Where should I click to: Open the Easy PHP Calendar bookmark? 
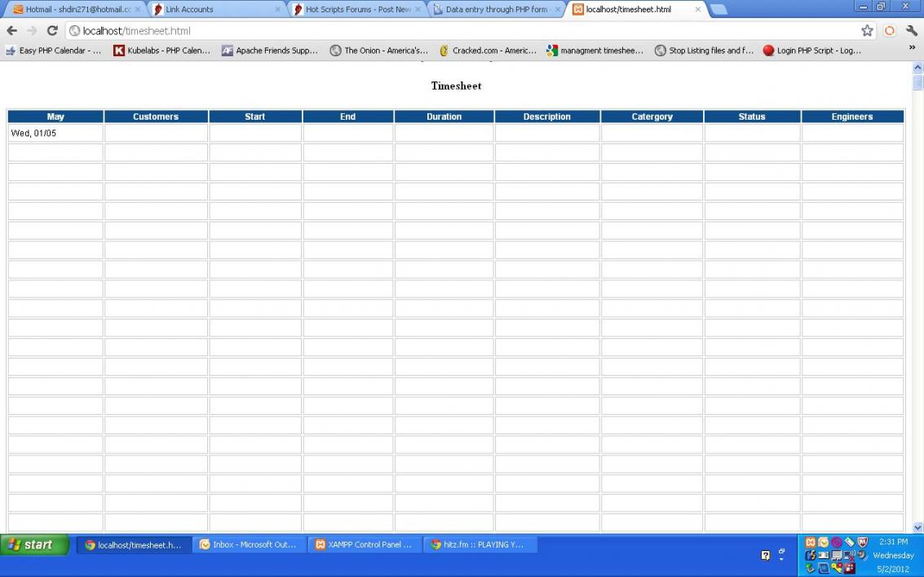[x=53, y=51]
